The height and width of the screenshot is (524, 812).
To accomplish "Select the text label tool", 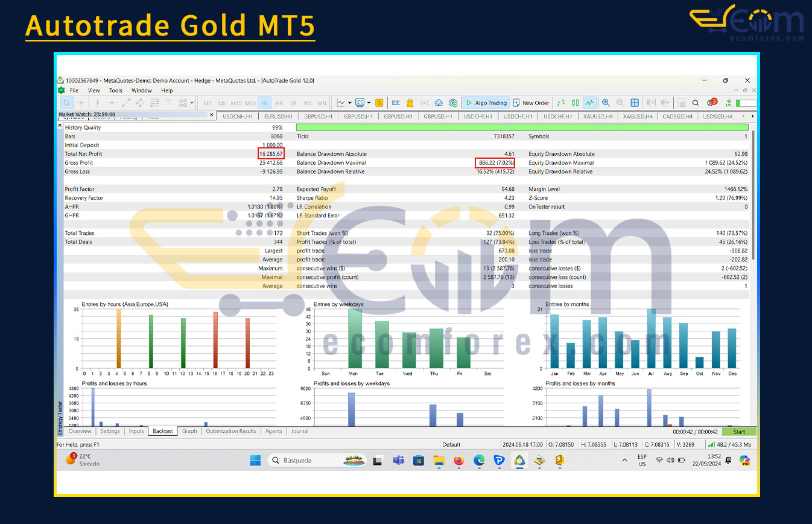I will [x=169, y=103].
